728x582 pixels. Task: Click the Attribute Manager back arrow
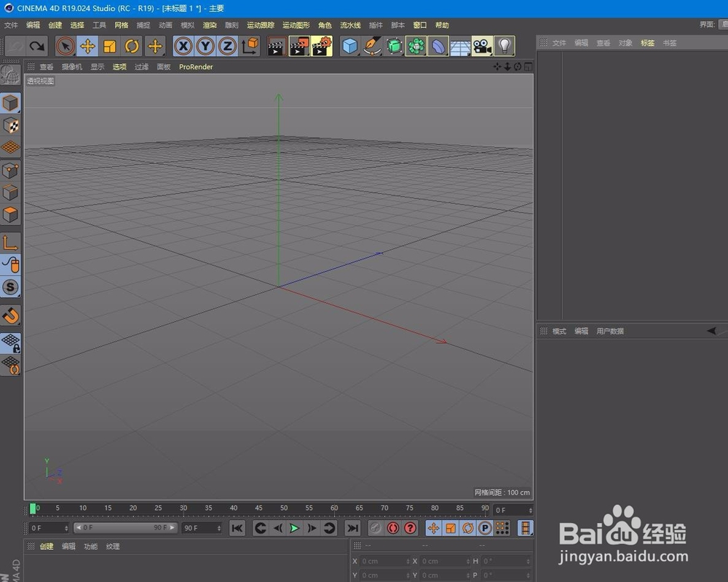[711, 331]
